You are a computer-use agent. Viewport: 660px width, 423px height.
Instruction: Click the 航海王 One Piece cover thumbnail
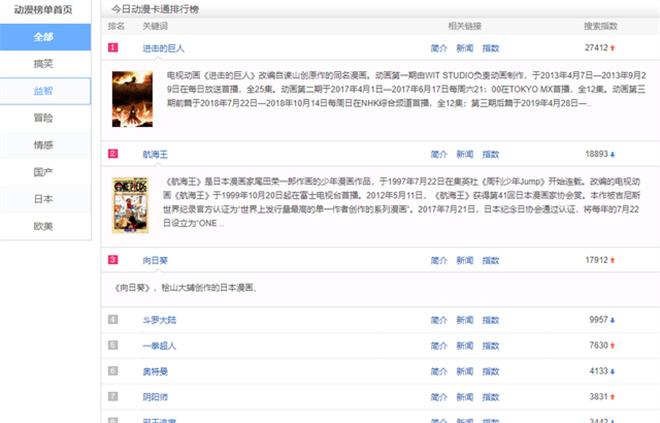(130, 205)
